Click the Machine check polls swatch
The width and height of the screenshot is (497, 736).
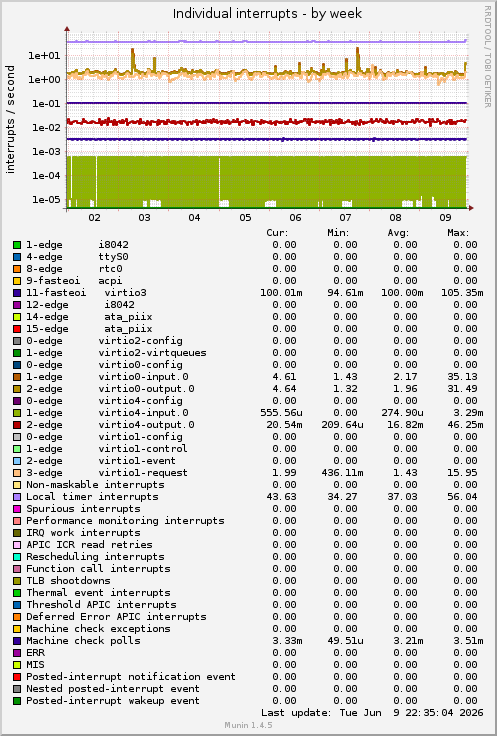[17, 641]
